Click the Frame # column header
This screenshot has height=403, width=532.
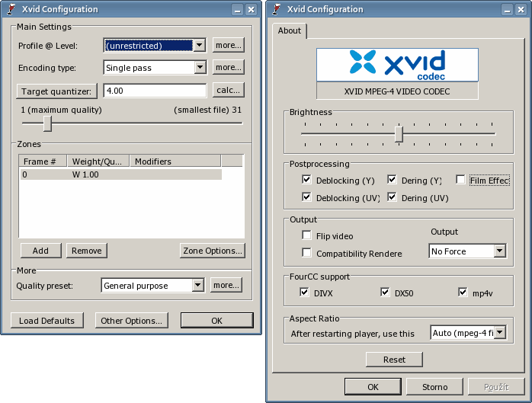click(43, 162)
